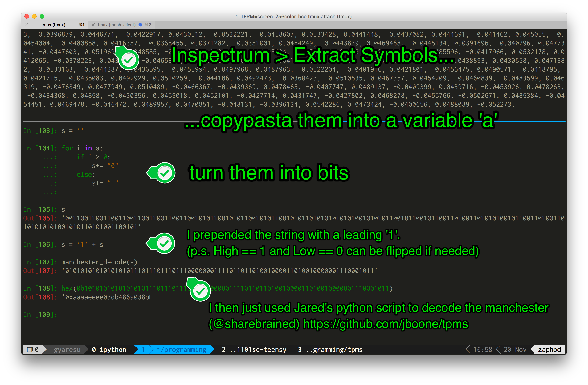Click blue activity dot on mosh-client tab

point(140,25)
